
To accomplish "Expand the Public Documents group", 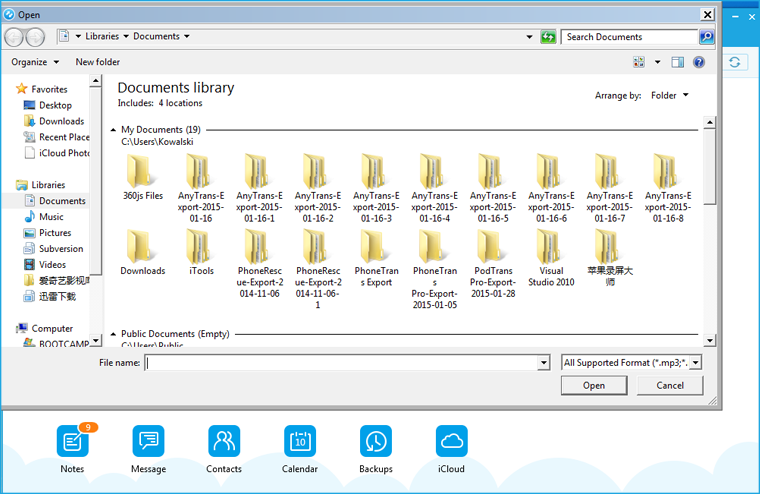I will click(113, 334).
